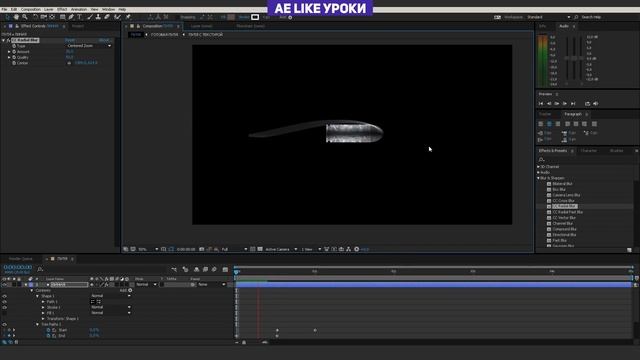Toggle visibility eye for Trim Paths 1

[x=4, y=324]
